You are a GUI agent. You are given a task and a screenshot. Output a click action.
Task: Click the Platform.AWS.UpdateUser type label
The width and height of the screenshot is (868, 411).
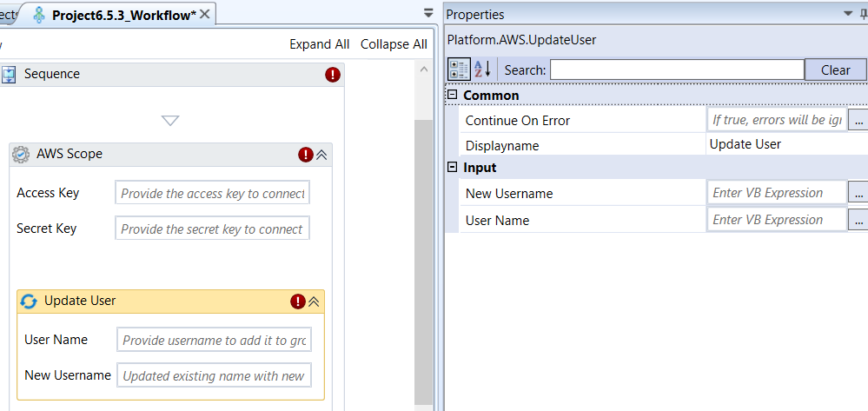pos(521,40)
